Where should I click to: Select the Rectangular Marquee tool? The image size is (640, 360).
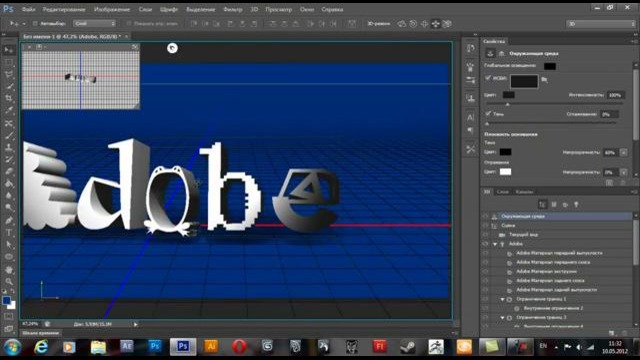9,62
